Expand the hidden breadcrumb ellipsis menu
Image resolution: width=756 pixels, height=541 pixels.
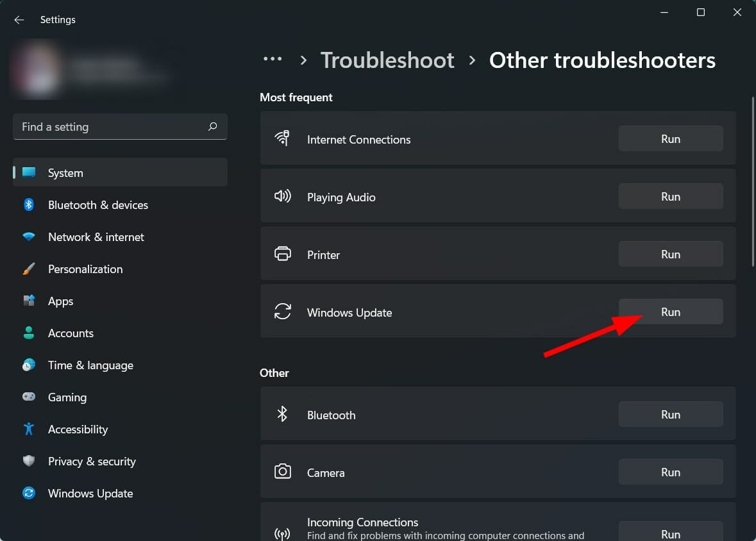pyautogui.click(x=273, y=59)
